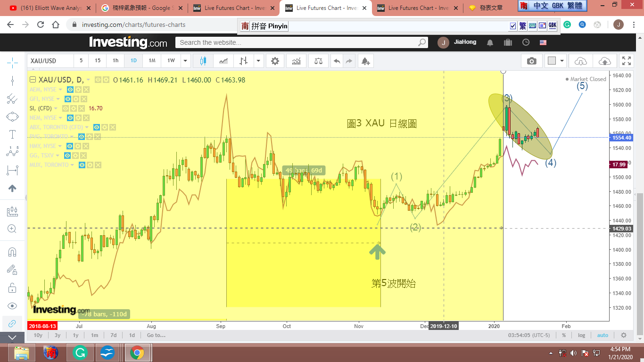Open the time interval dropdown arrow
644x362 pixels.
click(x=186, y=61)
